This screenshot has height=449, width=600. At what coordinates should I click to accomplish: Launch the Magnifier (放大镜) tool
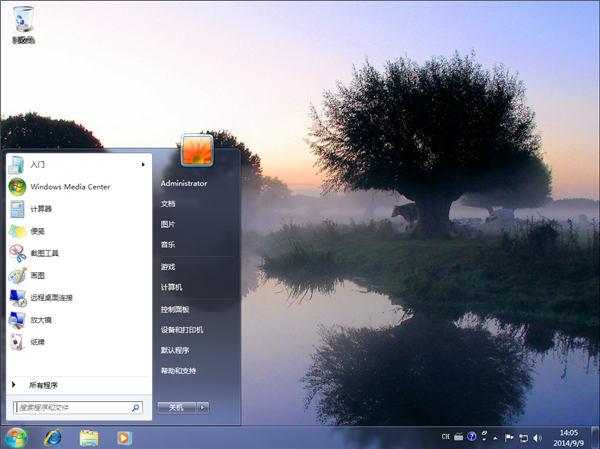tap(40, 319)
